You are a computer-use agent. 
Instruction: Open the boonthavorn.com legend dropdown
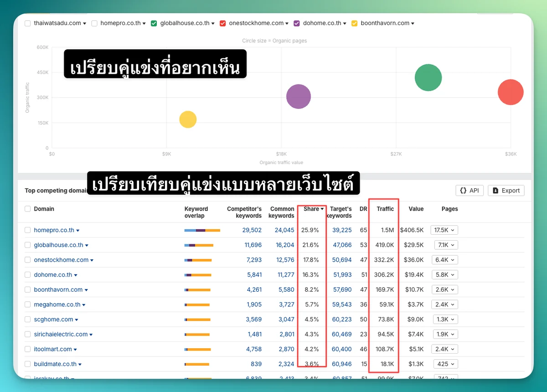coord(413,24)
